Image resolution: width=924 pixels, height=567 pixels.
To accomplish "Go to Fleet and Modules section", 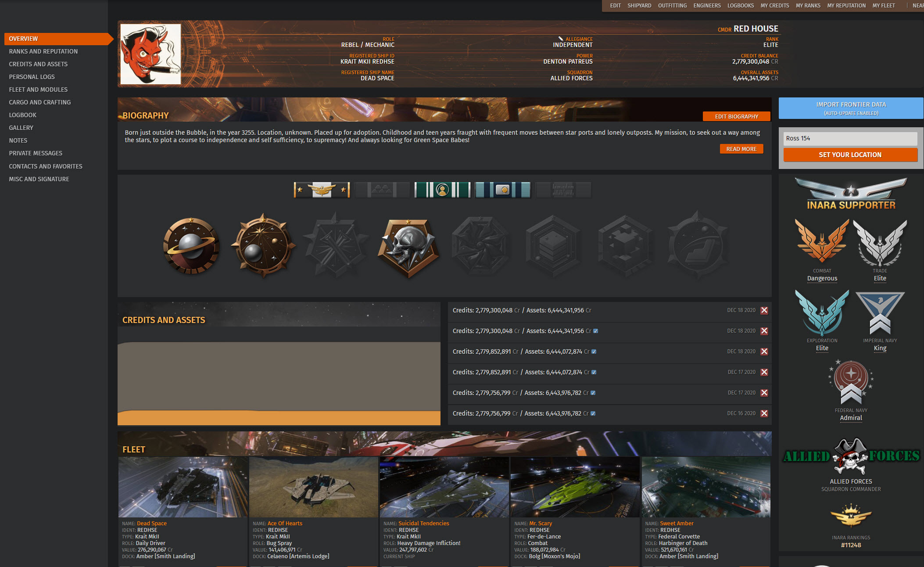I will tap(38, 90).
